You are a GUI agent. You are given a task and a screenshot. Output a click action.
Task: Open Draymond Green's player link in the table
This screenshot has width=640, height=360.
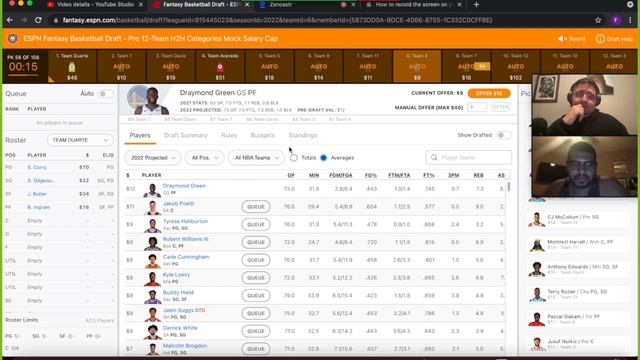pyautogui.click(x=184, y=186)
